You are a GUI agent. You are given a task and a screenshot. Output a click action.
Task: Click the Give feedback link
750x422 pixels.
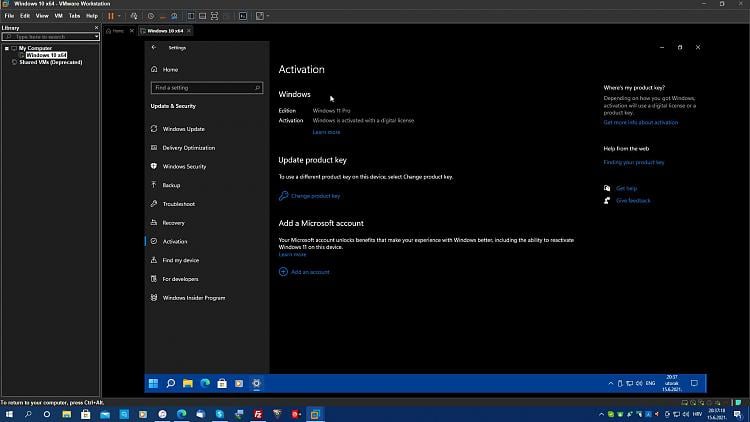(x=633, y=200)
